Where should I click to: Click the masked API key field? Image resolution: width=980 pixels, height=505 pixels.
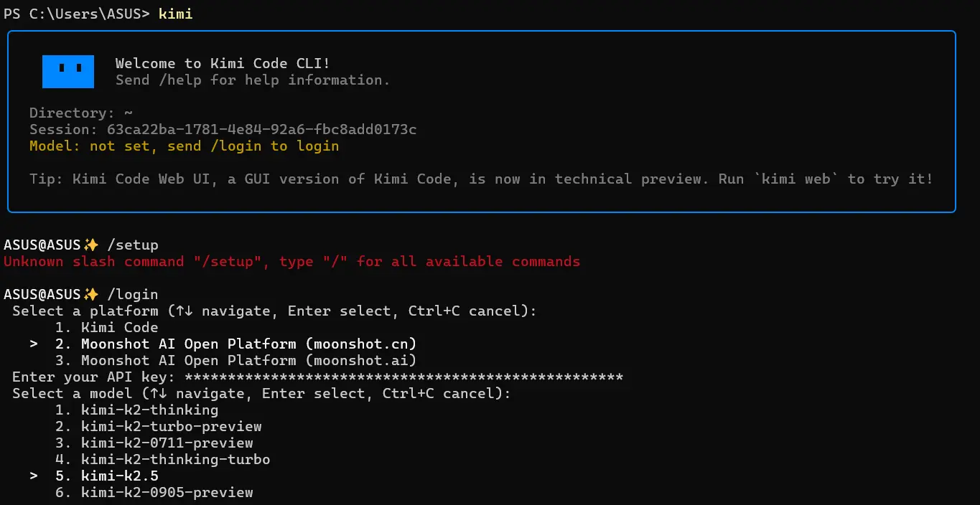[x=403, y=377]
